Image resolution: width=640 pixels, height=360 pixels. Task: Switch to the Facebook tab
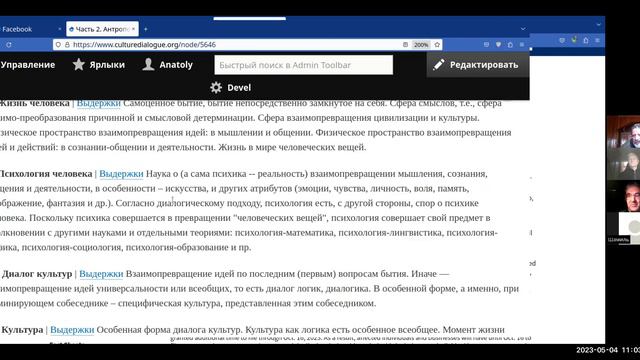[31, 29]
